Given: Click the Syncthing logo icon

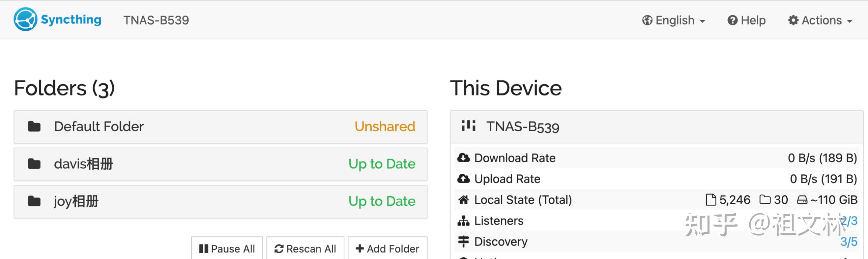Looking at the screenshot, I should pyautogui.click(x=25, y=19).
